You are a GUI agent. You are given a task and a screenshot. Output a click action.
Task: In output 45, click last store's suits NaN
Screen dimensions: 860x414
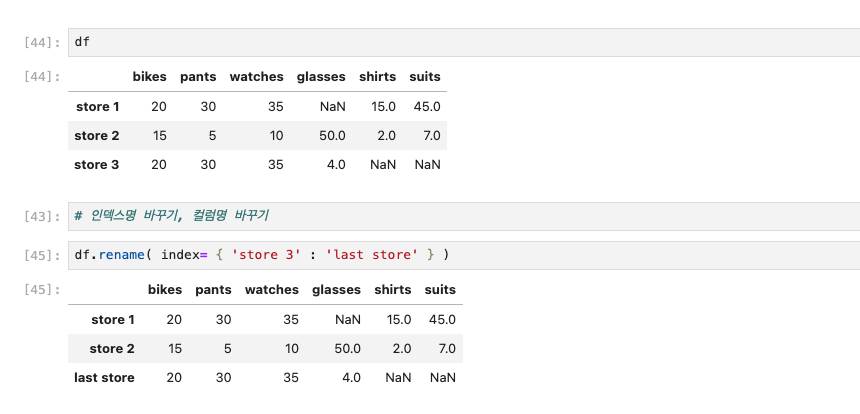(x=443, y=378)
